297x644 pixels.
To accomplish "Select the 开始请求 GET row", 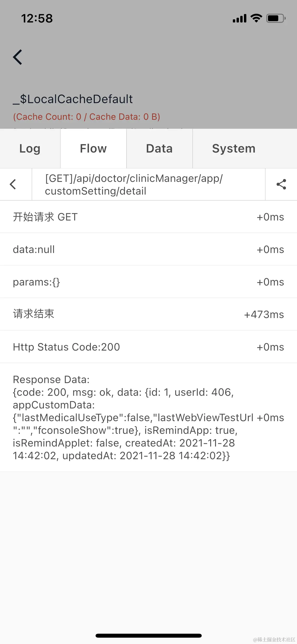I will pyautogui.click(x=148, y=217).
